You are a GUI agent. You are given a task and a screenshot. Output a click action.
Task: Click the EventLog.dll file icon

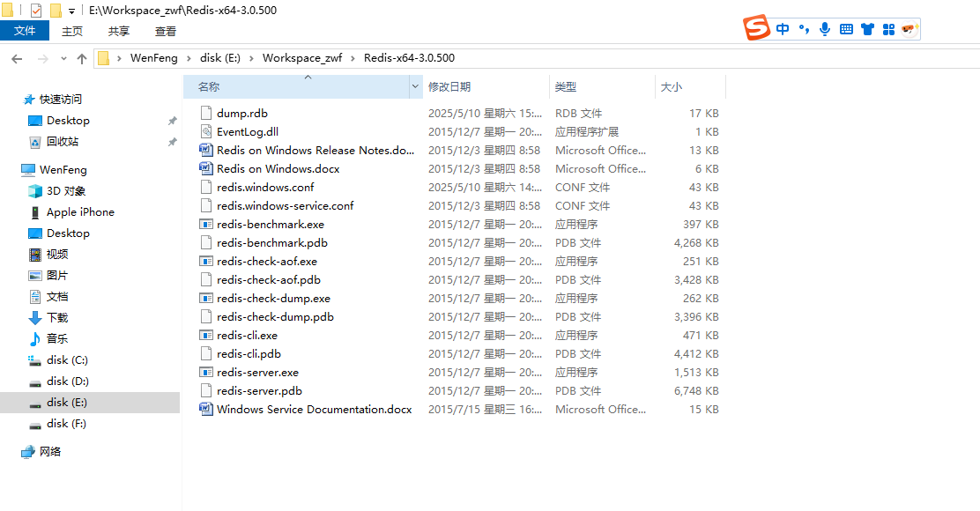tap(205, 132)
